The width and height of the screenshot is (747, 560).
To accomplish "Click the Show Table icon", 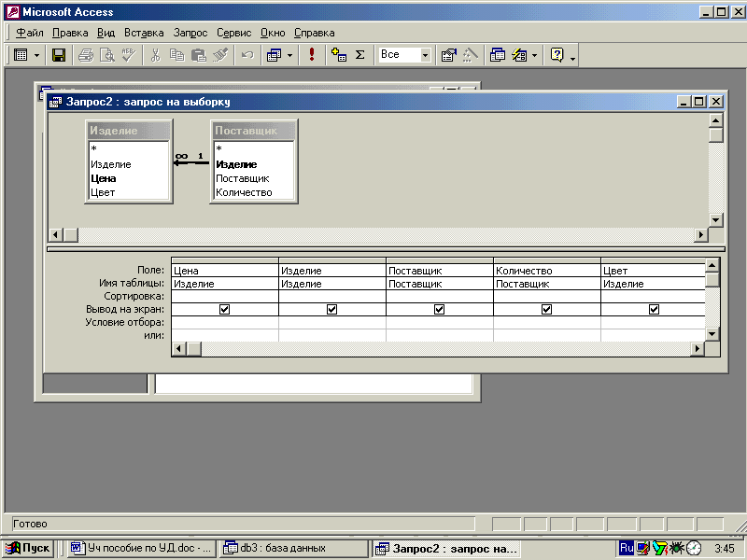I will click(339, 55).
